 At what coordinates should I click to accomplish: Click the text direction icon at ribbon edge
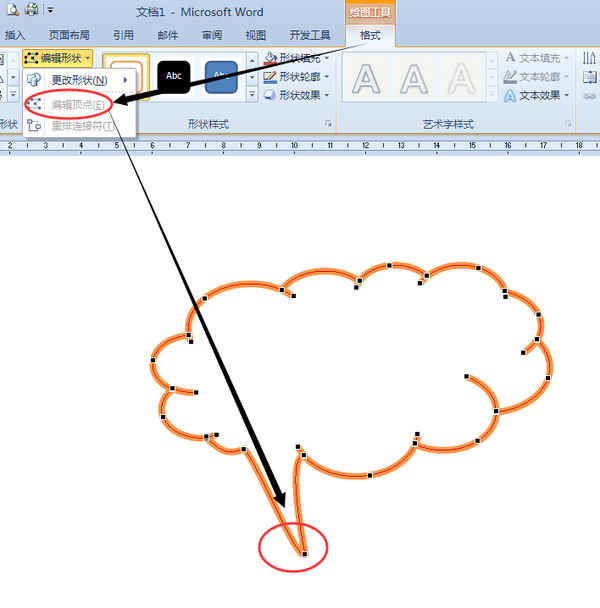(590, 58)
